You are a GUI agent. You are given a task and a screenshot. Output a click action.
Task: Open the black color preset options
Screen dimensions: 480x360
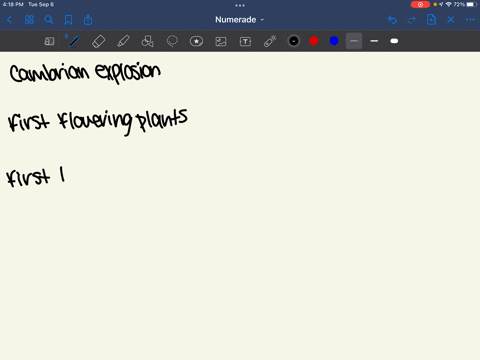(x=294, y=41)
